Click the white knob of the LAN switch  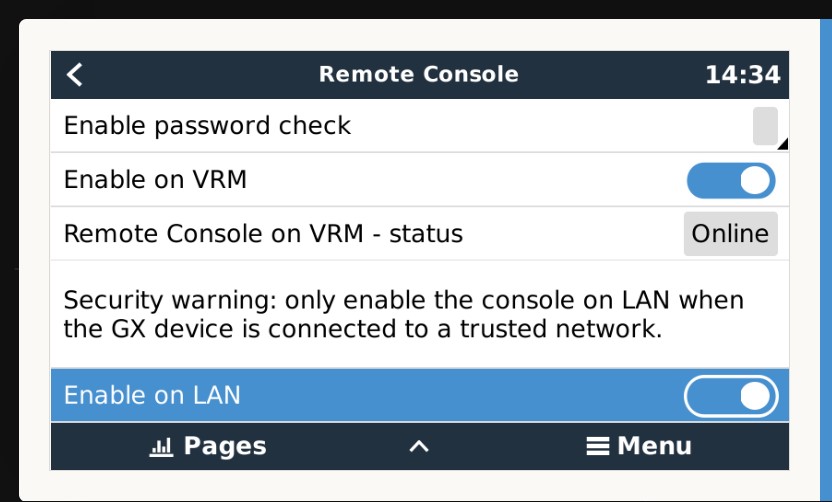tap(756, 395)
